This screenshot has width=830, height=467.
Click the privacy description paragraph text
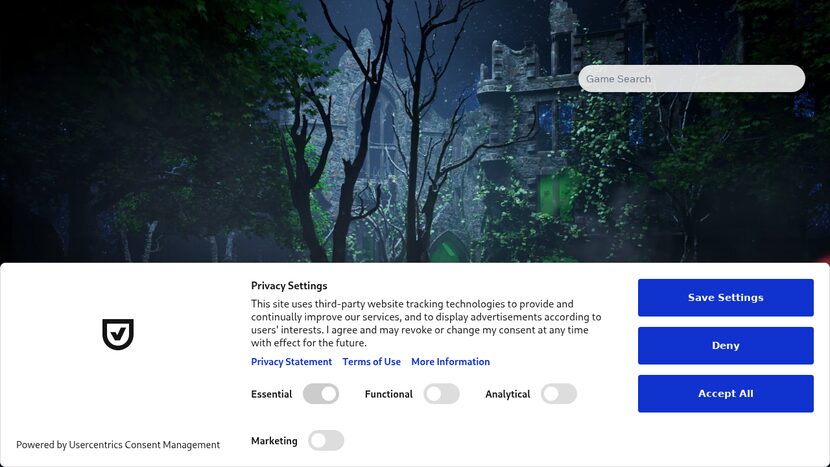[426, 323]
